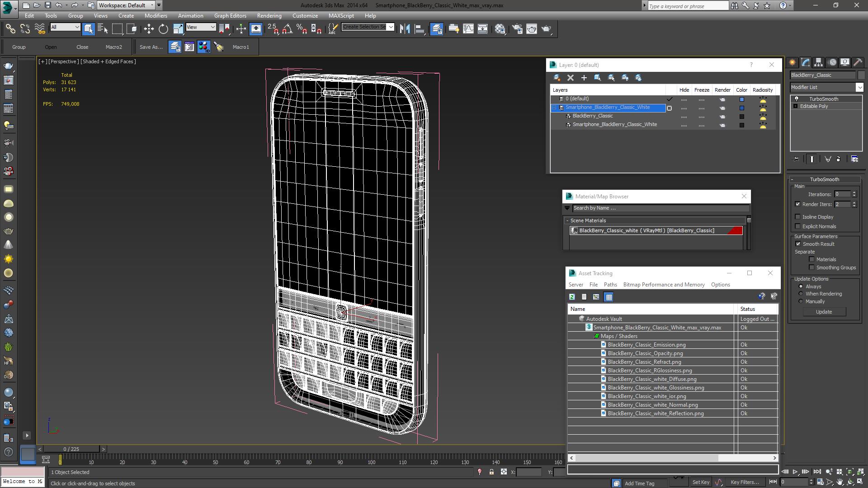Select the Move transform tool

point(149,29)
